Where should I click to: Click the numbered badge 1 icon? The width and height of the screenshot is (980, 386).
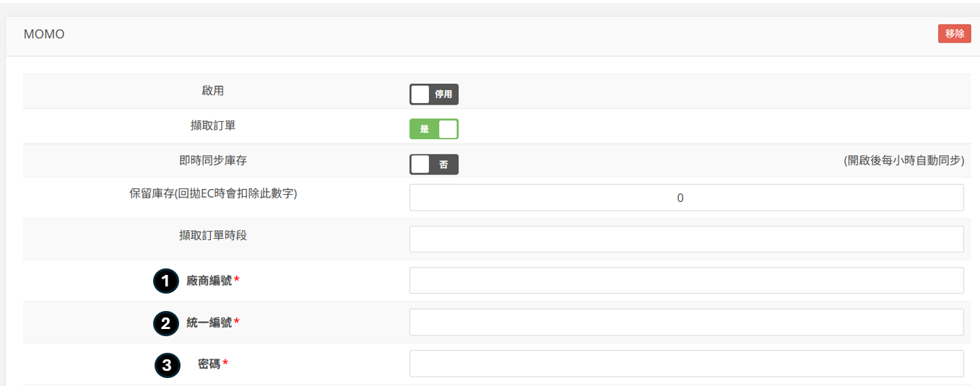coord(165,281)
